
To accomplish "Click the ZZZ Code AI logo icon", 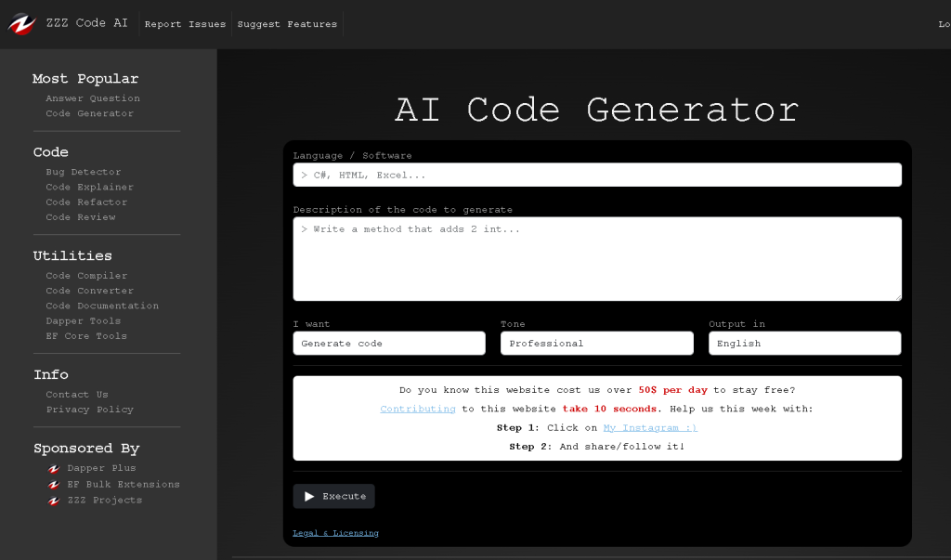I will 23,24.
